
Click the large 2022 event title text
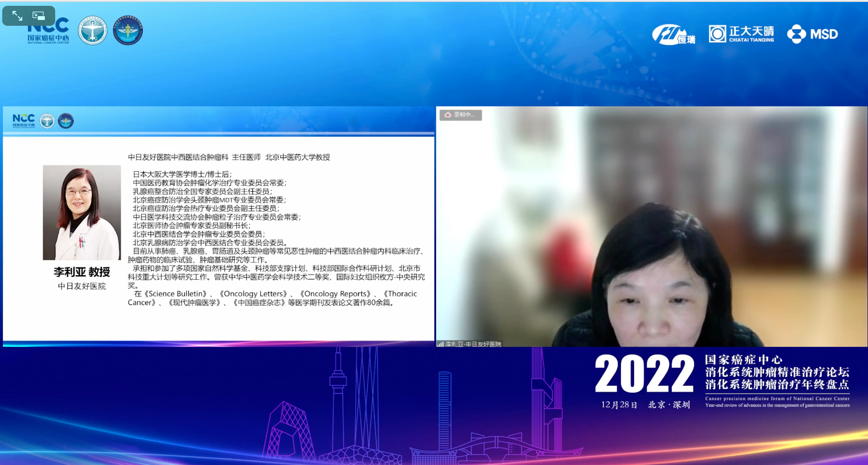click(644, 374)
